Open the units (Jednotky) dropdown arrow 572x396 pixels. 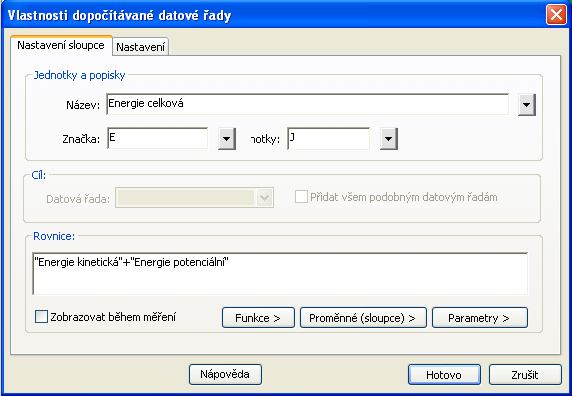[x=389, y=139]
